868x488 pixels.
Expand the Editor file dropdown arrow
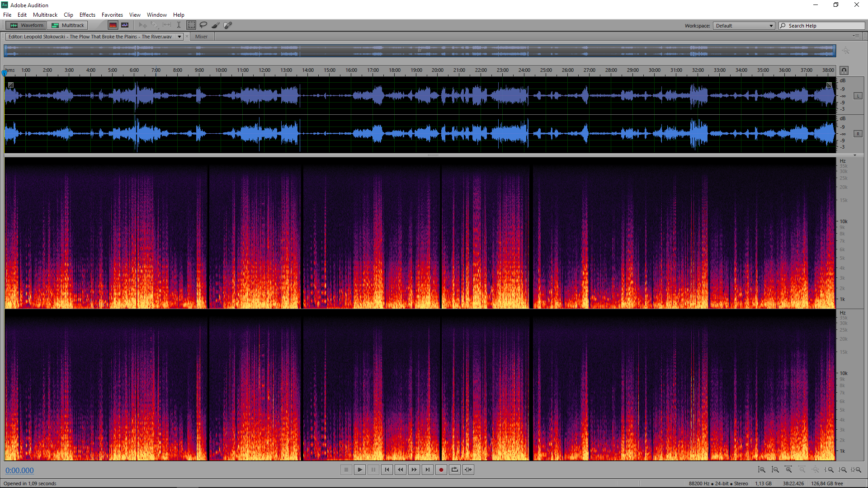tap(179, 37)
